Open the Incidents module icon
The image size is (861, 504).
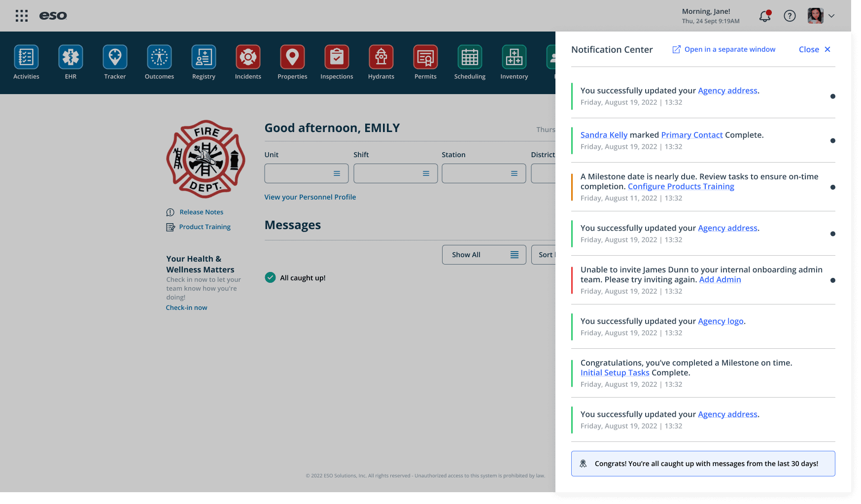click(x=248, y=57)
